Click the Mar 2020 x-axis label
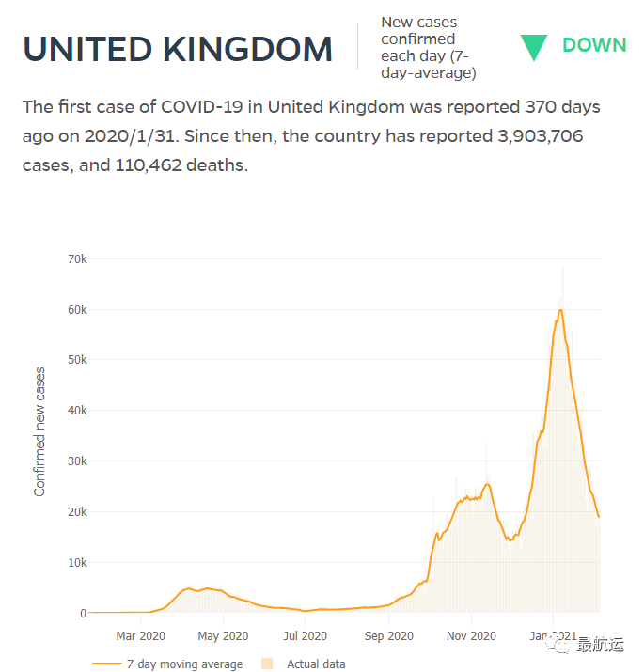644x672 pixels. 140,636
